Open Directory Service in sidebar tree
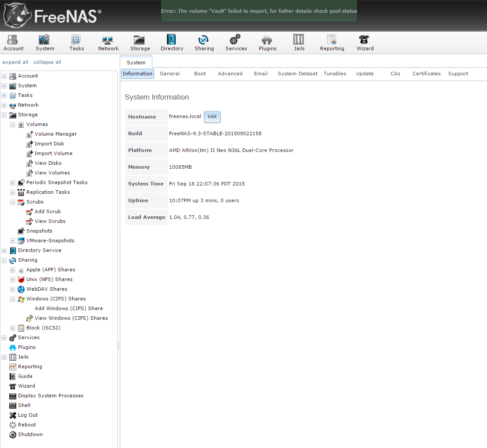Image resolution: width=487 pixels, height=448 pixels. 40,250
